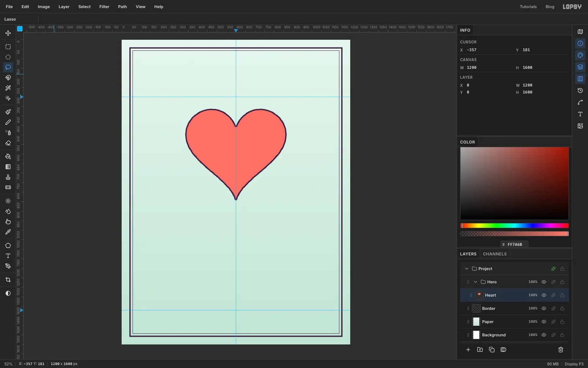
Task: Select the Gradient tool
Action: pos(8,167)
